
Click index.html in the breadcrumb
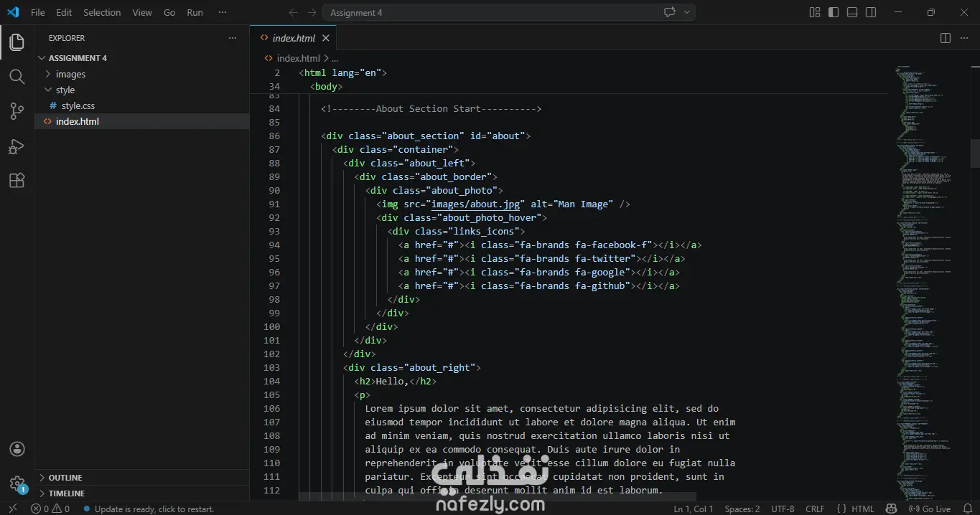click(298, 58)
